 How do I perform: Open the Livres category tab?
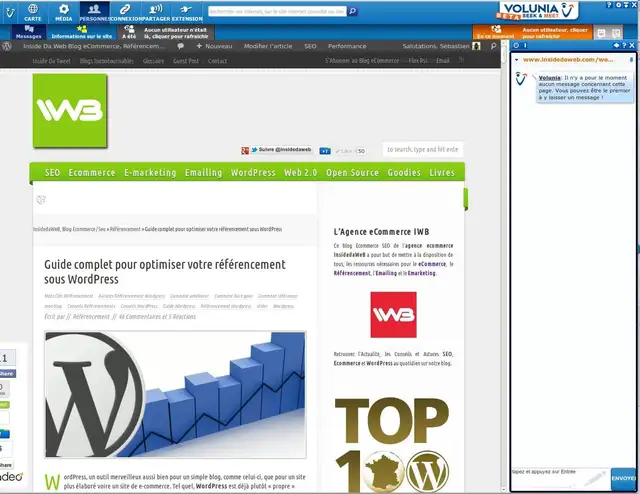[x=442, y=173]
